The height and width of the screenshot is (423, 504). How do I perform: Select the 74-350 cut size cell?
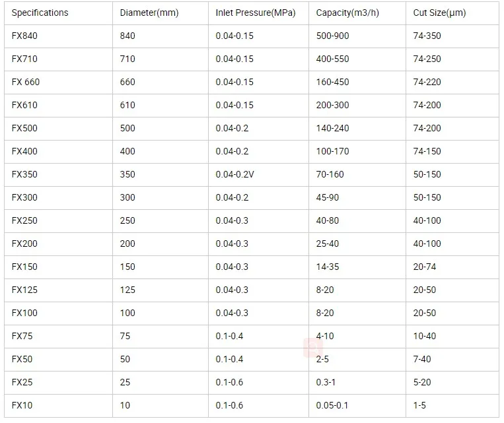click(x=427, y=36)
